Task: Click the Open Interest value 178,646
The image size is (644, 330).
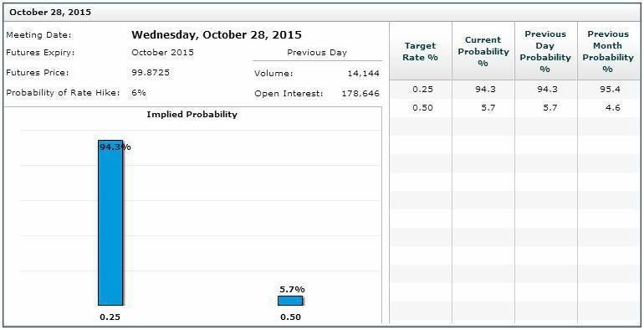Action: (360, 94)
